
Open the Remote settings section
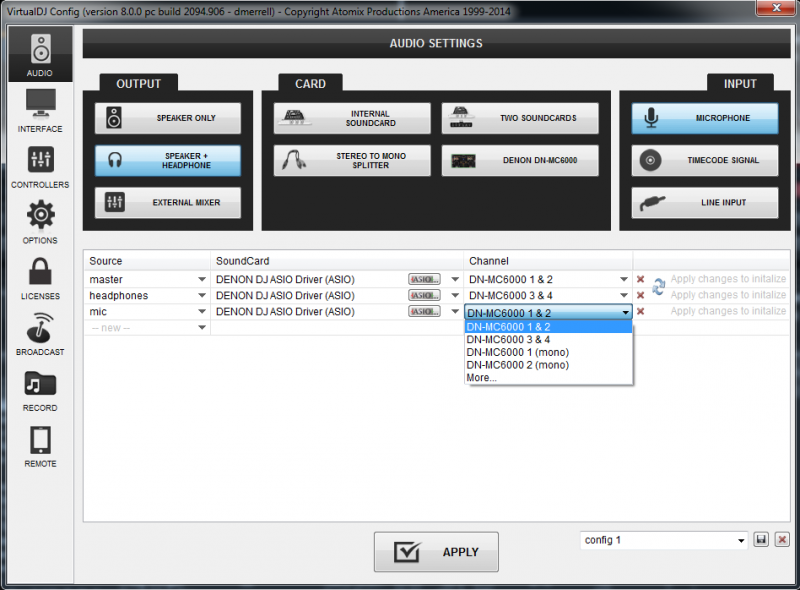(x=40, y=446)
